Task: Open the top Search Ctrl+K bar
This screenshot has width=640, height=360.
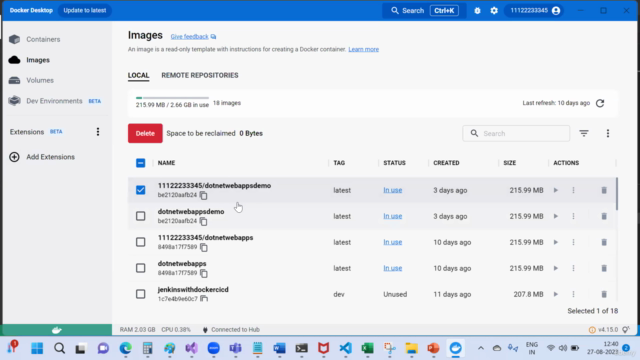Action: pyautogui.click(x=424, y=11)
